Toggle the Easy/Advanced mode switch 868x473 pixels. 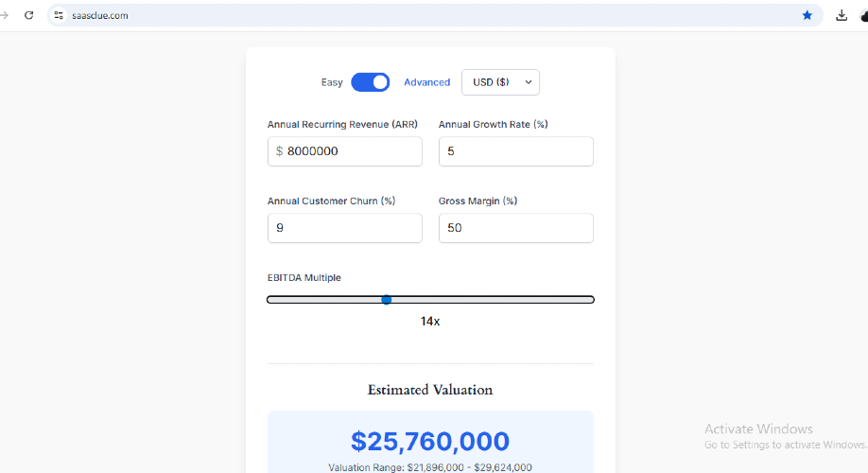[x=371, y=82]
